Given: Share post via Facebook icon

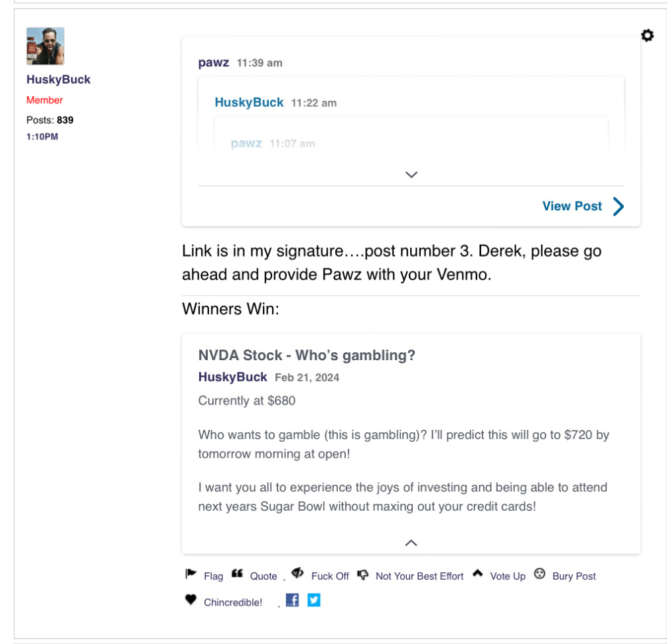Looking at the screenshot, I should 292,600.
